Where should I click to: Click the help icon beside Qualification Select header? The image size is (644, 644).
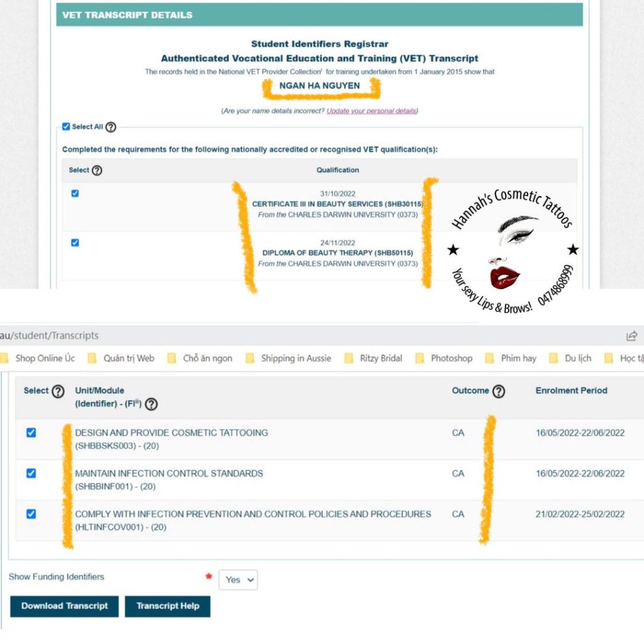97,170
